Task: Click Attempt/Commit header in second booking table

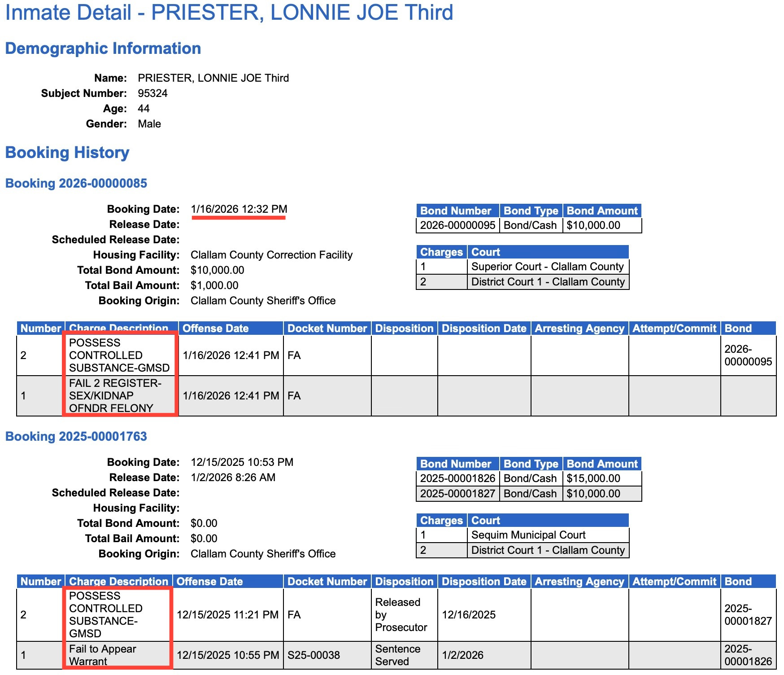Action: point(674,581)
